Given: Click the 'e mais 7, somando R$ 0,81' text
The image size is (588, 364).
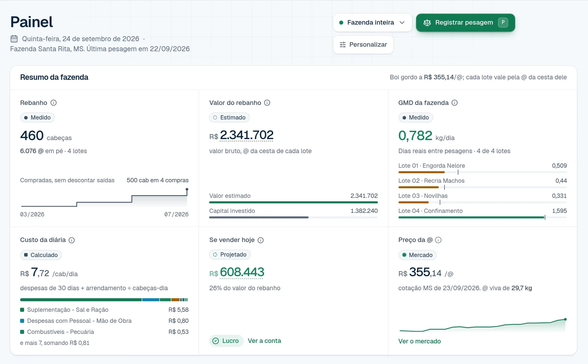Looking at the screenshot, I should (x=55, y=343).
